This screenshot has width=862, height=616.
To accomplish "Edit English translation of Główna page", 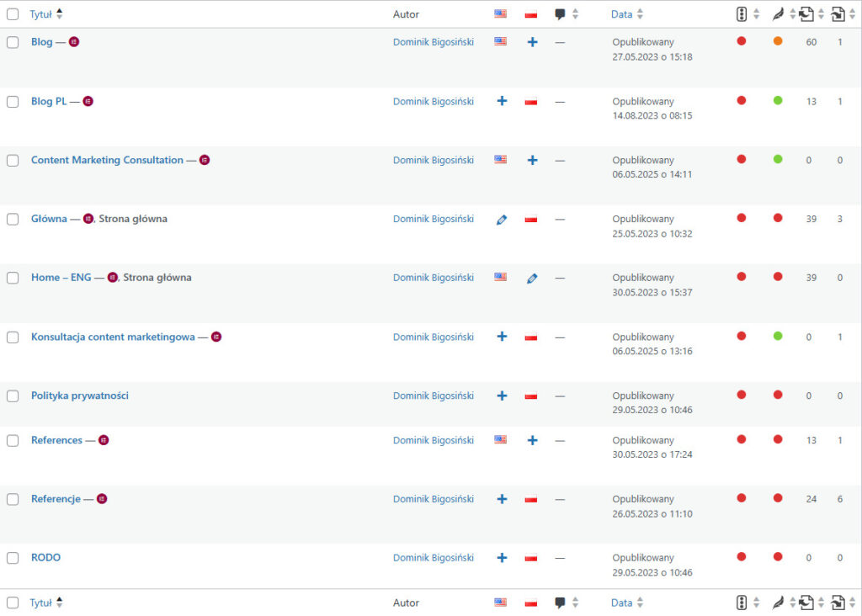I will click(502, 220).
